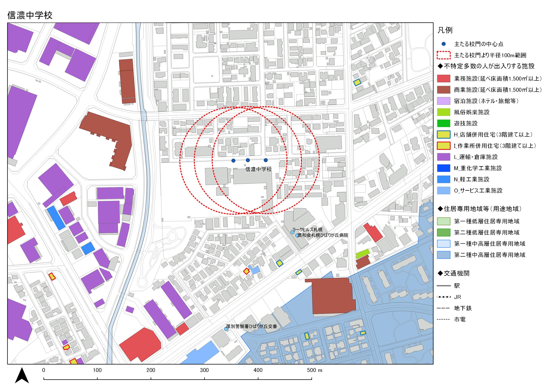Click the 信濃中学校 page title
Screen dimensions: 555x392
[30, 15]
